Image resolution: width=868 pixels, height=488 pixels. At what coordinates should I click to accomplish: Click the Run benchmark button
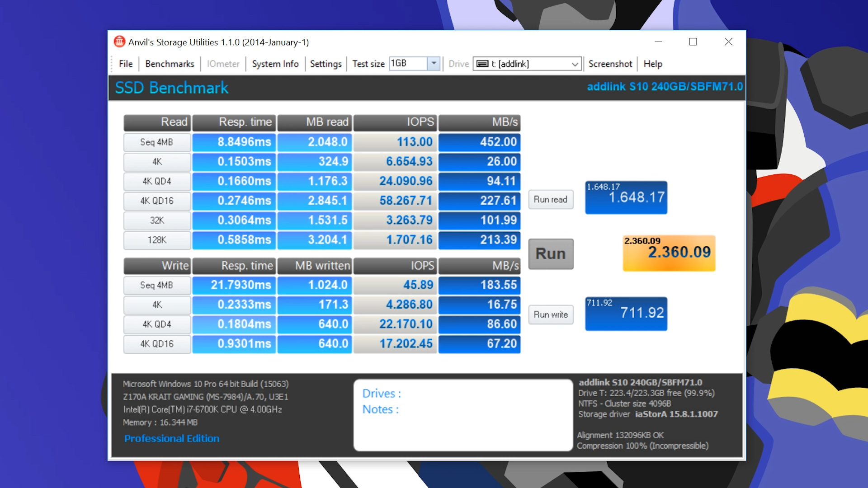click(550, 253)
